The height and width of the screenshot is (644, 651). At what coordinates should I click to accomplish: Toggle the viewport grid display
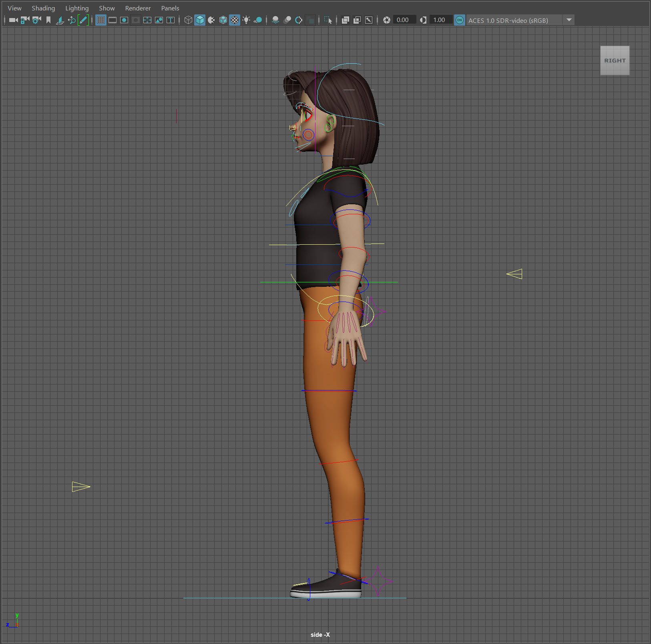101,20
